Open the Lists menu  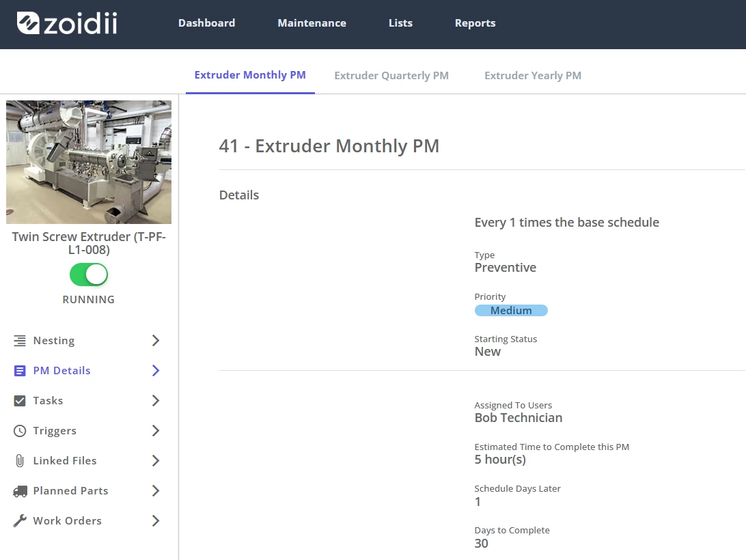(400, 23)
